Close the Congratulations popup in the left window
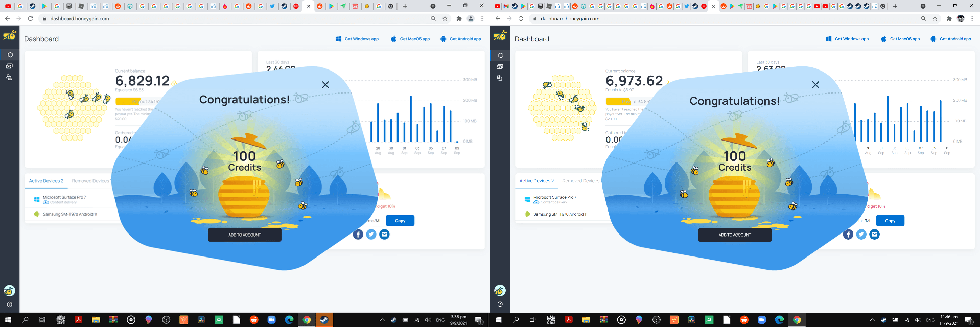The height and width of the screenshot is (327, 980). click(x=325, y=85)
